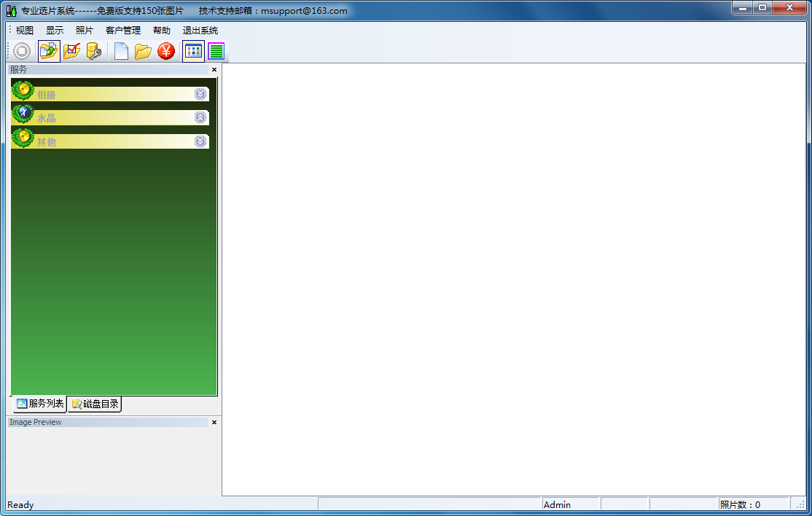Click the Ready status text
This screenshot has height=516, width=812.
tap(20, 504)
